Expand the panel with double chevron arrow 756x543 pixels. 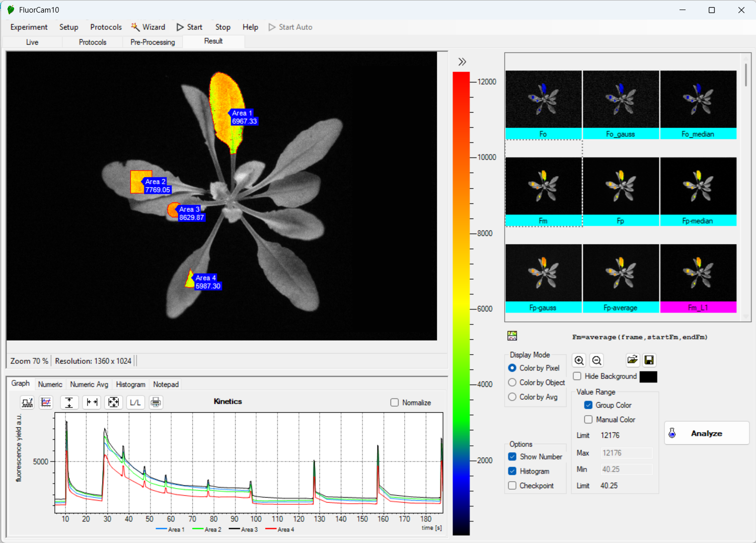pyautogui.click(x=462, y=62)
